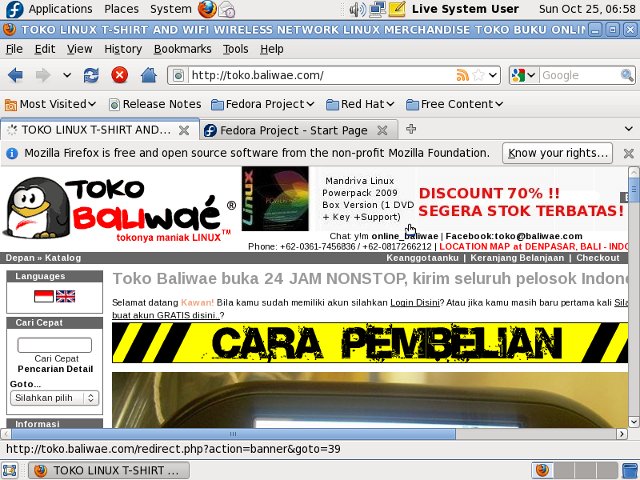The width and height of the screenshot is (640, 480).
Task: Open the address bar history dropdown
Action: tap(493, 75)
